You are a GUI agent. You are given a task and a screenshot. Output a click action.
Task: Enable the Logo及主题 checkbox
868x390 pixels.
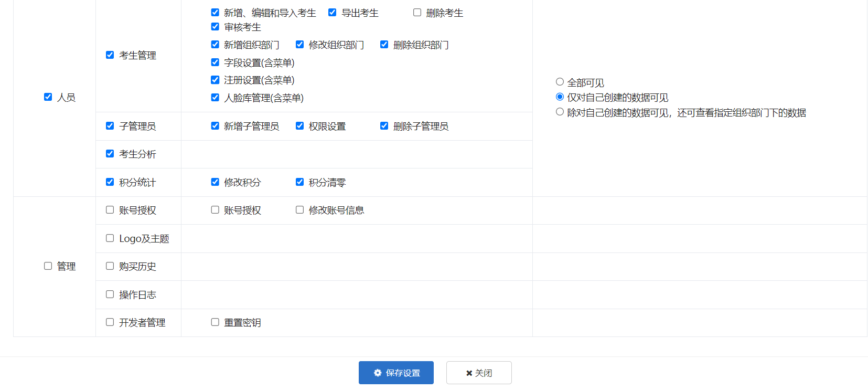point(110,238)
